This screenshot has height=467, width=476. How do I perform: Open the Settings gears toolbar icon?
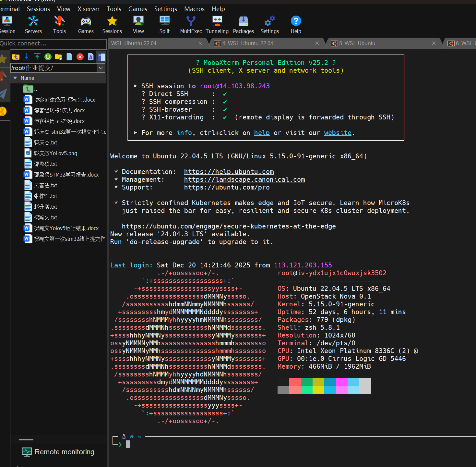(x=269, y=25)
